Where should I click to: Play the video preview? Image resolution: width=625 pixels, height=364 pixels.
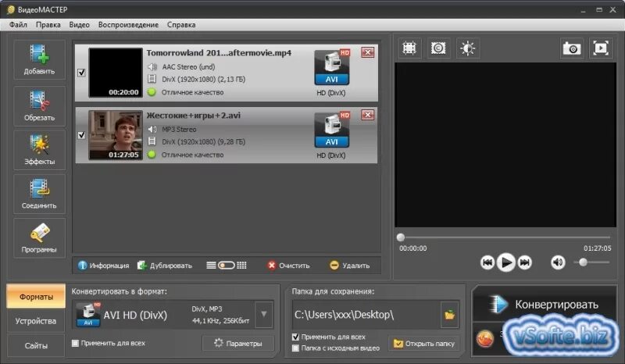pos(505,262)
